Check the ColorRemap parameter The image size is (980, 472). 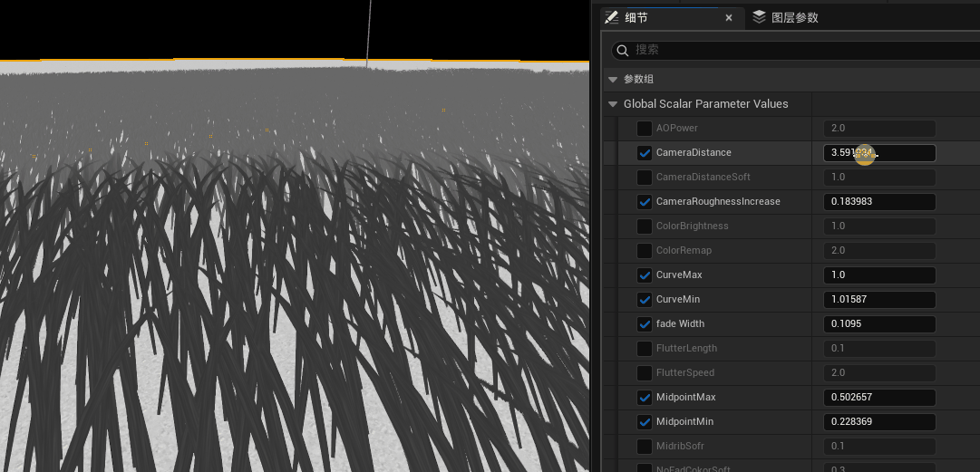(x=645, y=251)
